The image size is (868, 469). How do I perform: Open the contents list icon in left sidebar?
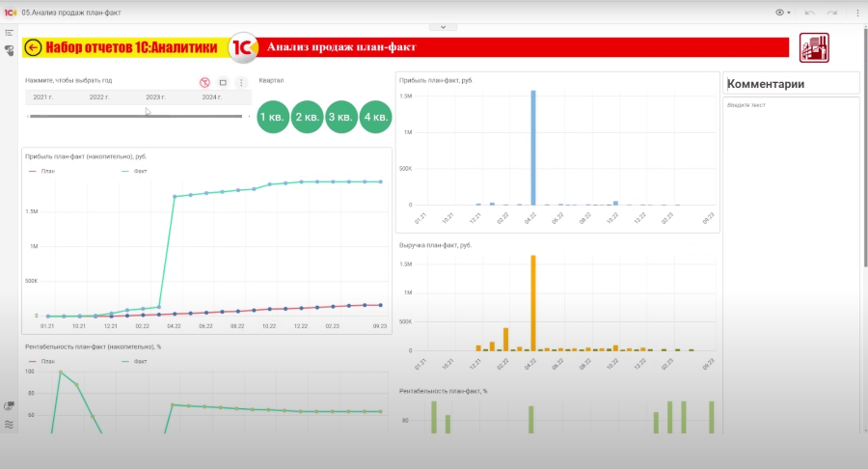(x=9, y=33)
